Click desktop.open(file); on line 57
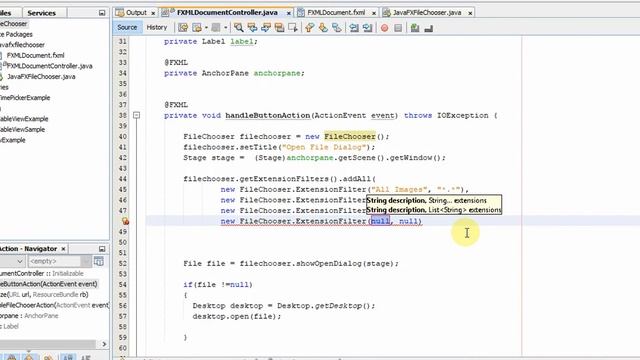 237,316
